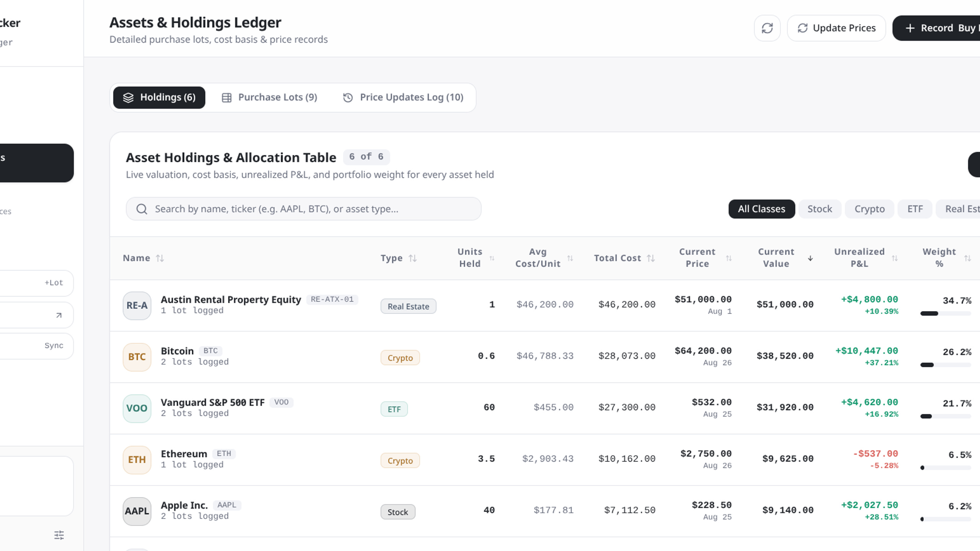
Task: Open sidebar sliders settings icon
Action: pyautogui.click(x=59, y=535)
